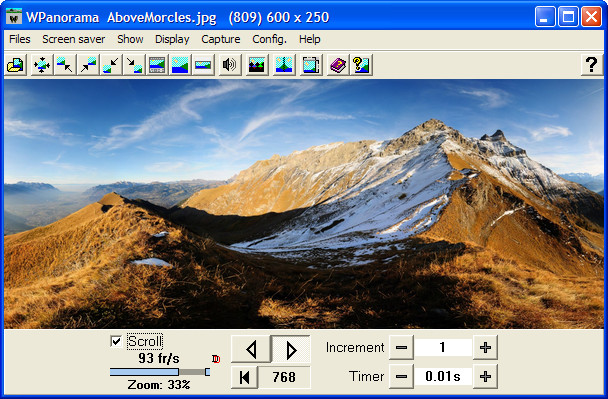608x399 pixels.
Task: Click the filmstrip display toolbar icon
Action: 157,65
